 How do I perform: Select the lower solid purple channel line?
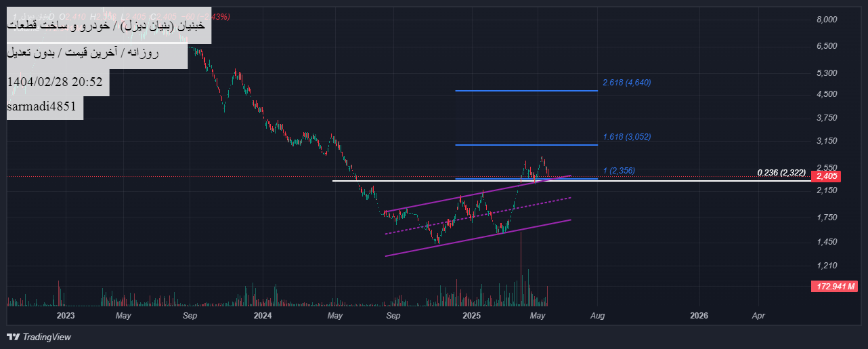click(474, 238)
